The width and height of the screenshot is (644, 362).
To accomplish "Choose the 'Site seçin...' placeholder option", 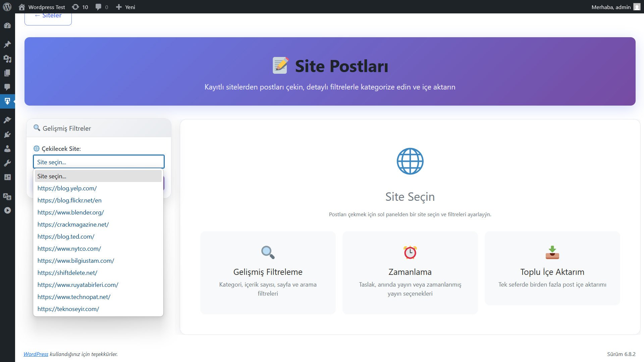I will (98, 176).
